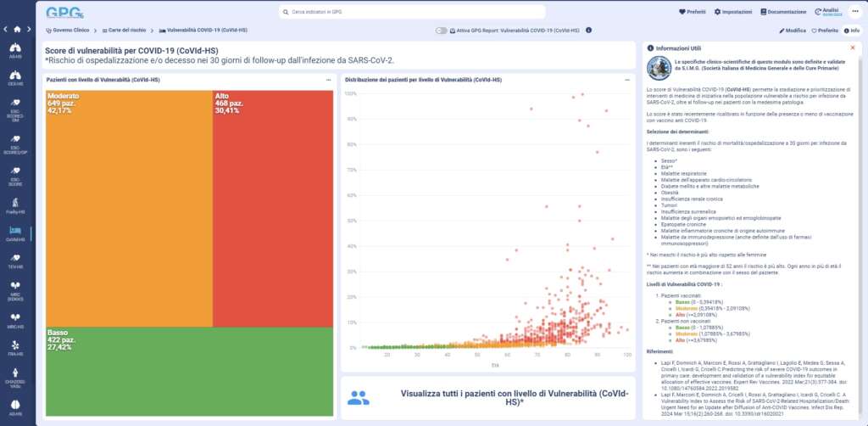Click the Modifica button
Screen dimensions: 868x426
coord(792,30)
